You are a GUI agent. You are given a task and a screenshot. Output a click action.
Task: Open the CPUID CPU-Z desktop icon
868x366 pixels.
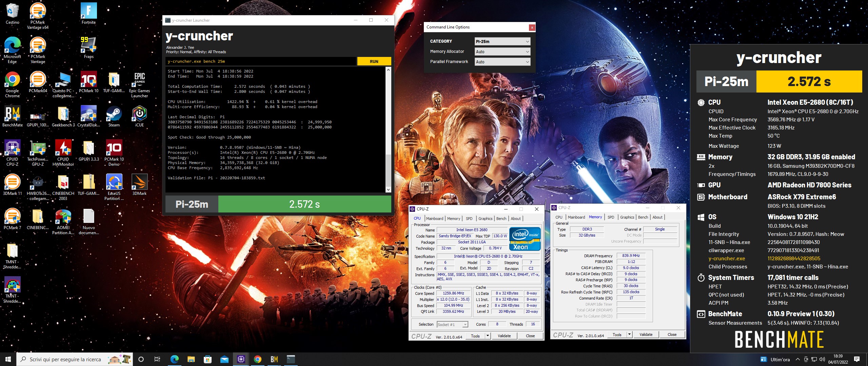12,153
